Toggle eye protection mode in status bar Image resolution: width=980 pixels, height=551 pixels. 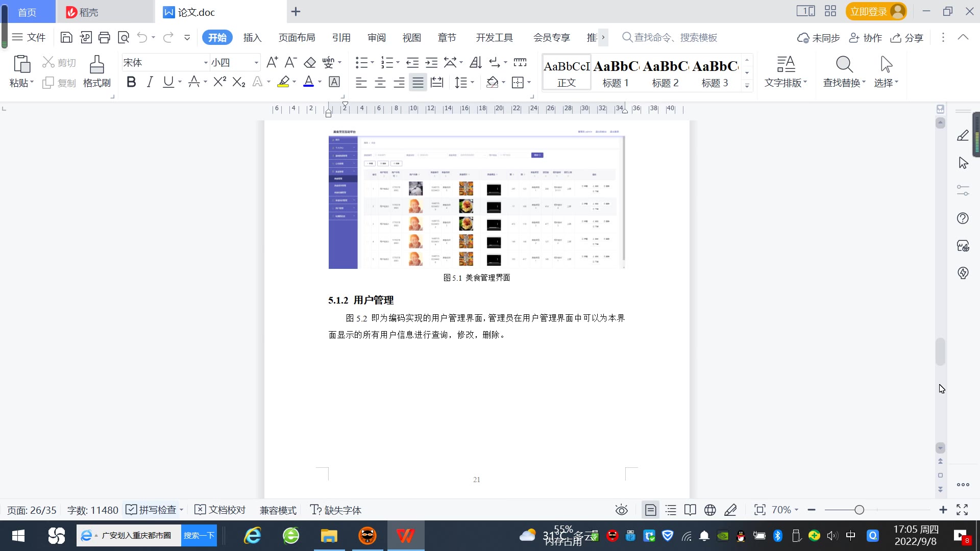coord(621,510)
